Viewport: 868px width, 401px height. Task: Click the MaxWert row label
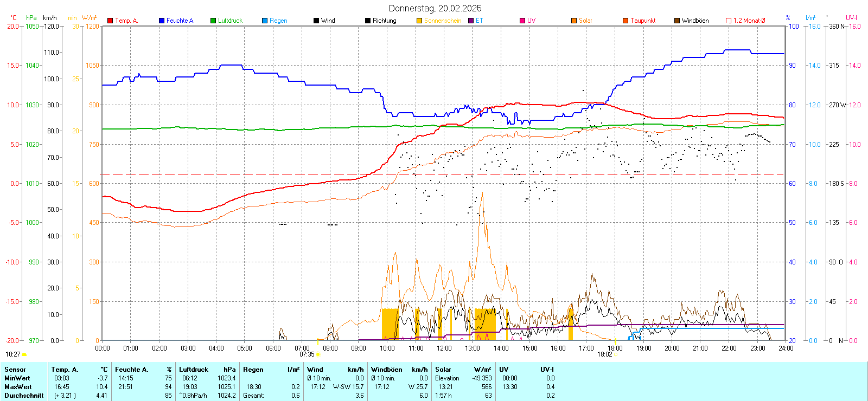coord(18,387)
